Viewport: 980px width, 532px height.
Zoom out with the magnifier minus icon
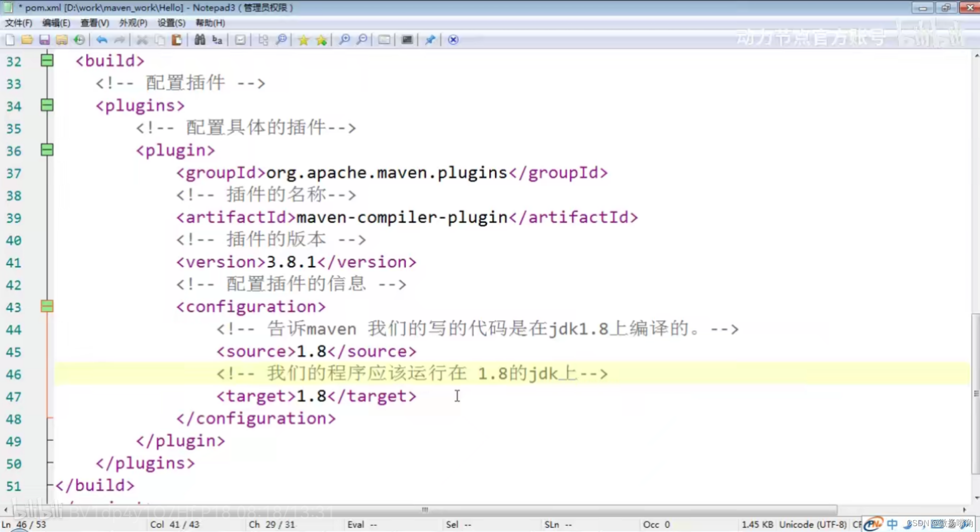pos(362,40)
